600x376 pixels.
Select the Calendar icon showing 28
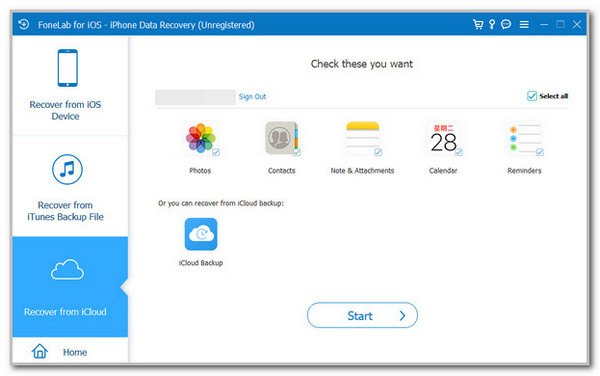coord(443,138)
